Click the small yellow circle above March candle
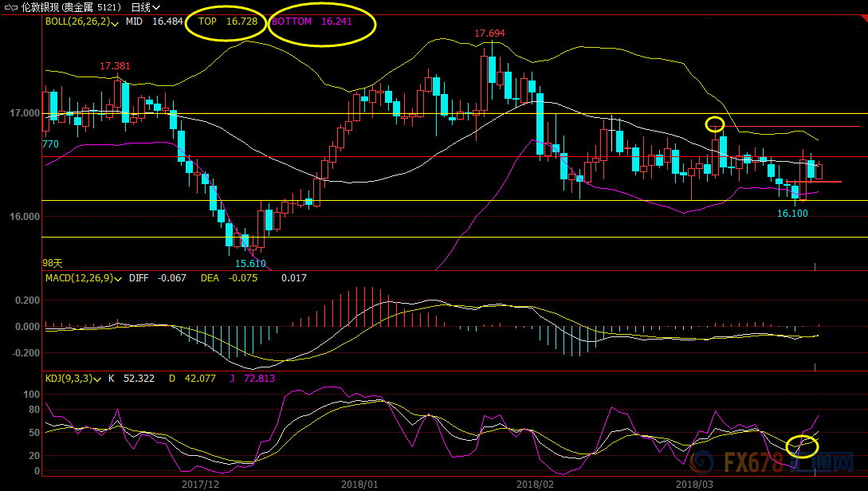868x491 pixels. click(715, 124)
